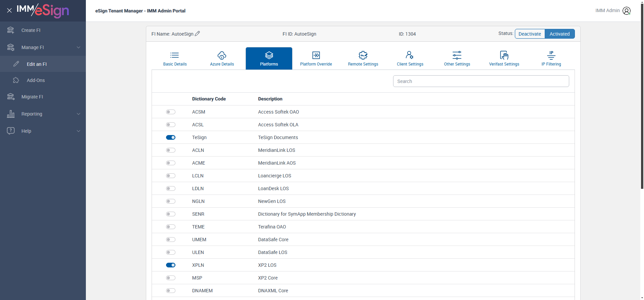This screenshot has height=300, width=644.
Task: Disable the TeSign Documents toggle
Action: pyautogui.click(x=171, y=137)
